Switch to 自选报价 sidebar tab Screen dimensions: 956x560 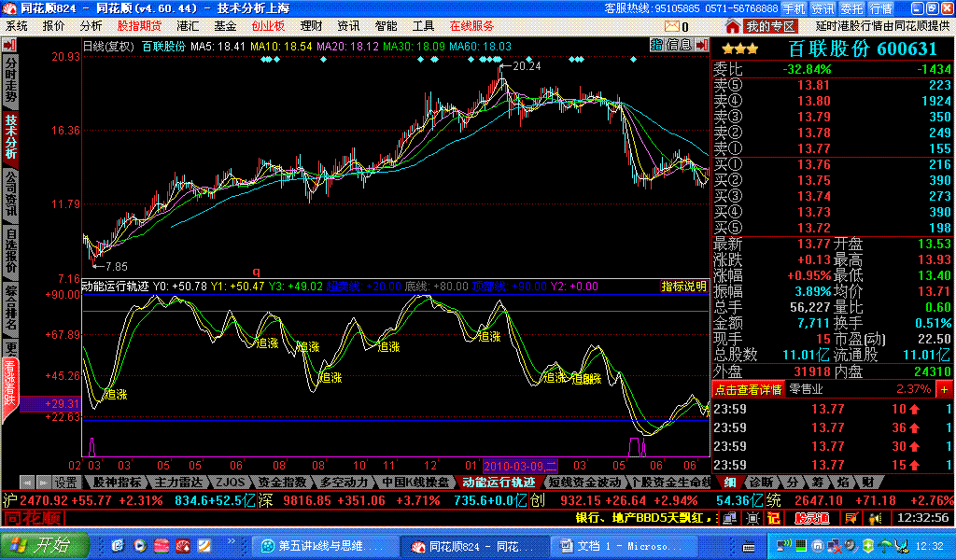(10, 251)
